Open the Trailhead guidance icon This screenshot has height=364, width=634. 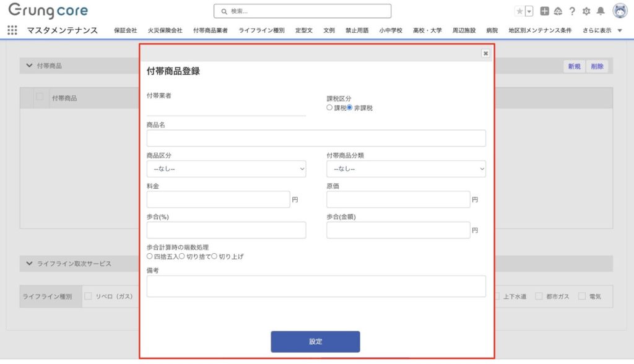click(558, 11)
